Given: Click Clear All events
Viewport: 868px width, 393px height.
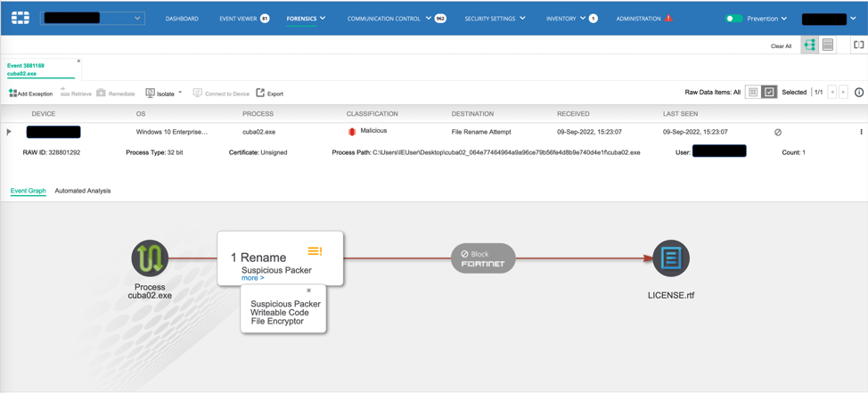Looking at the screenshot, I should (781, 46).
